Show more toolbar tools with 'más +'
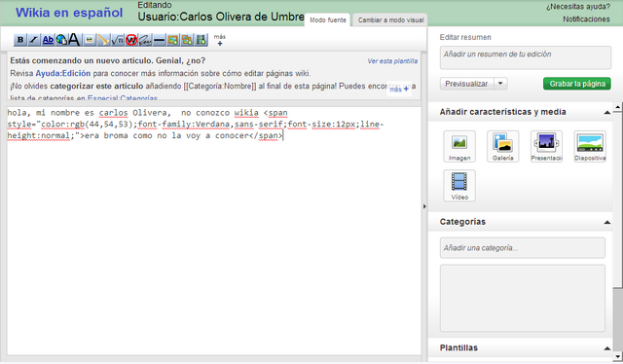Screen dimensions: 623x364 point(220,40)
